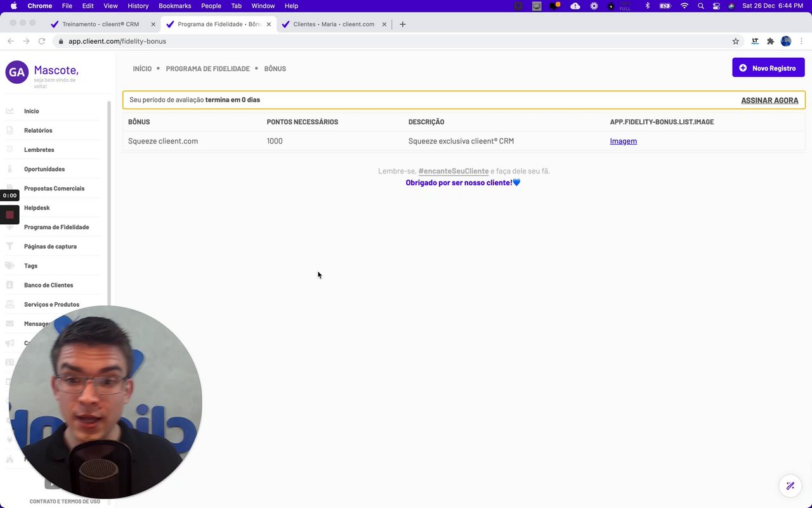The image size is (812, 508).
Task: Switch to Clientes Maria clieent.com tab
Action: [x=334, y=24]
